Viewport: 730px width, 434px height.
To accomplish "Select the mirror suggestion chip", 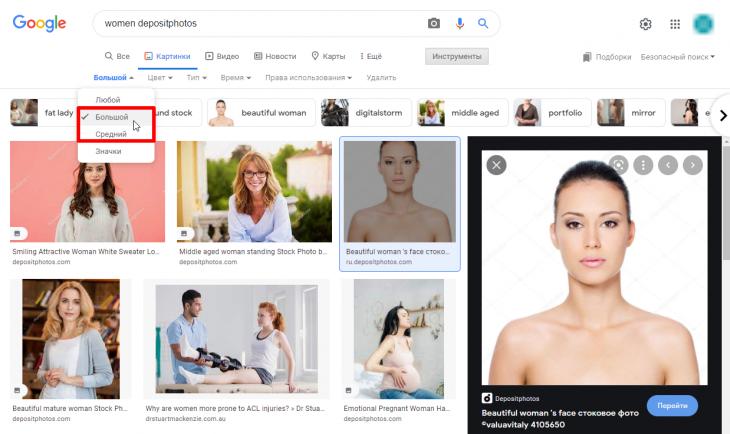I will tap(631, 113).
